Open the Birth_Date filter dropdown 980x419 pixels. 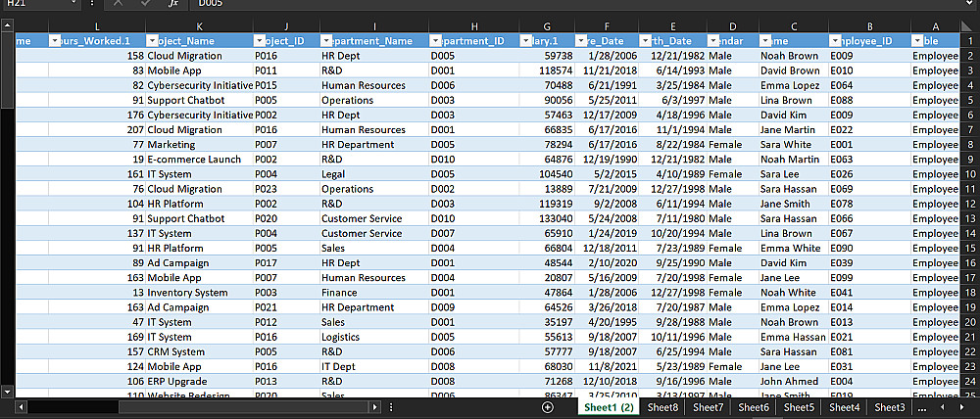(646, 40)
